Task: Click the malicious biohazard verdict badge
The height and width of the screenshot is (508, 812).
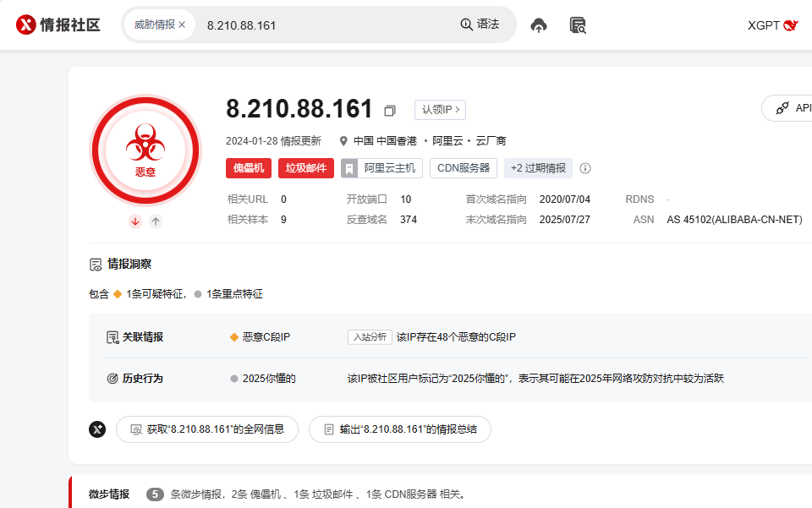Action: [145, 150]
